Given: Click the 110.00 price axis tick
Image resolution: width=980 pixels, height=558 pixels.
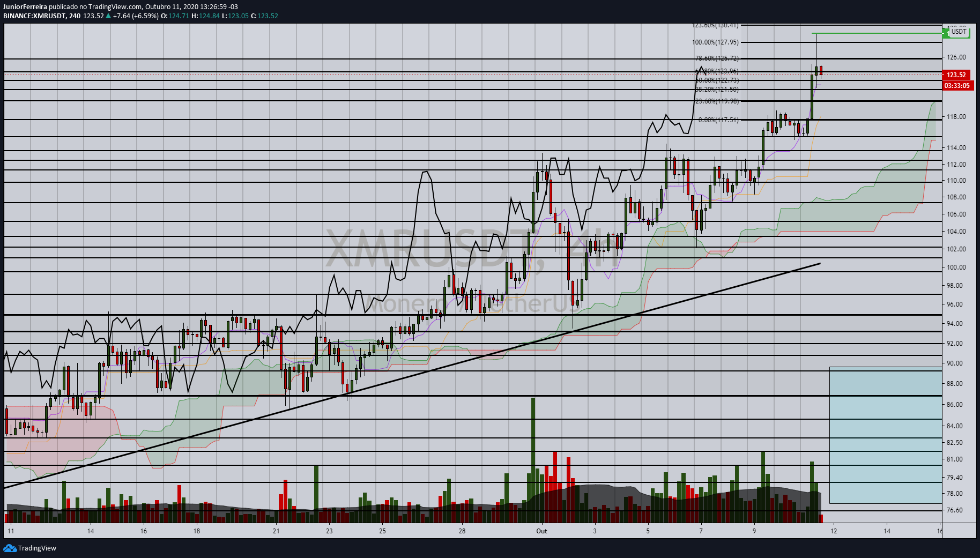Looking at the screenshot, I should coord(956,181).
